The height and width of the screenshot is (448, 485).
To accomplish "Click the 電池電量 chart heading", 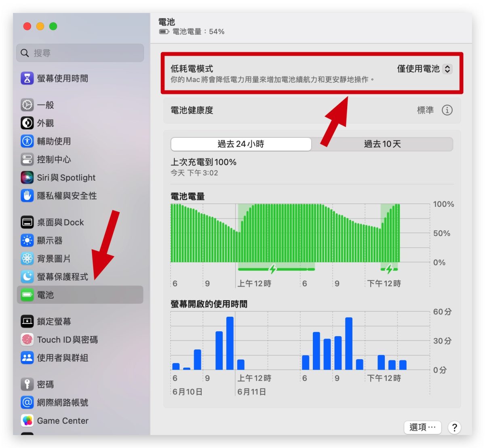I will tap(188, 196).
